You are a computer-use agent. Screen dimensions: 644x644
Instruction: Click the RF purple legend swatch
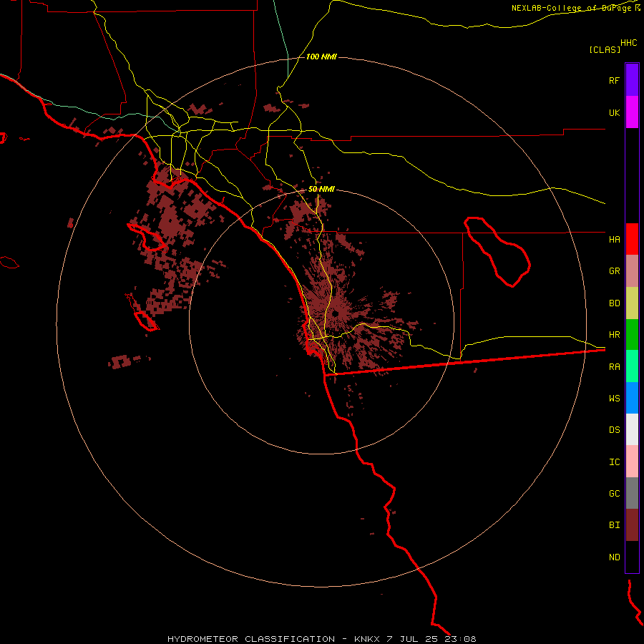(632, 80)
